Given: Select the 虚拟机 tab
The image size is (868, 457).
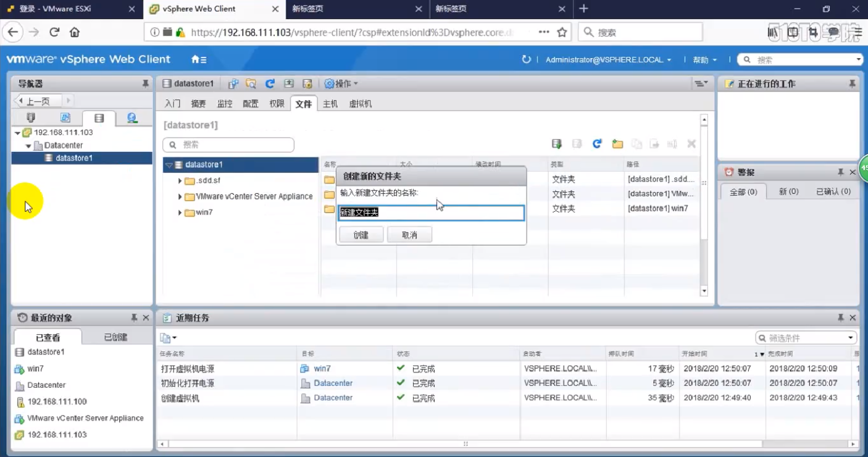Looking at the screenshot, I should point(361,104).
